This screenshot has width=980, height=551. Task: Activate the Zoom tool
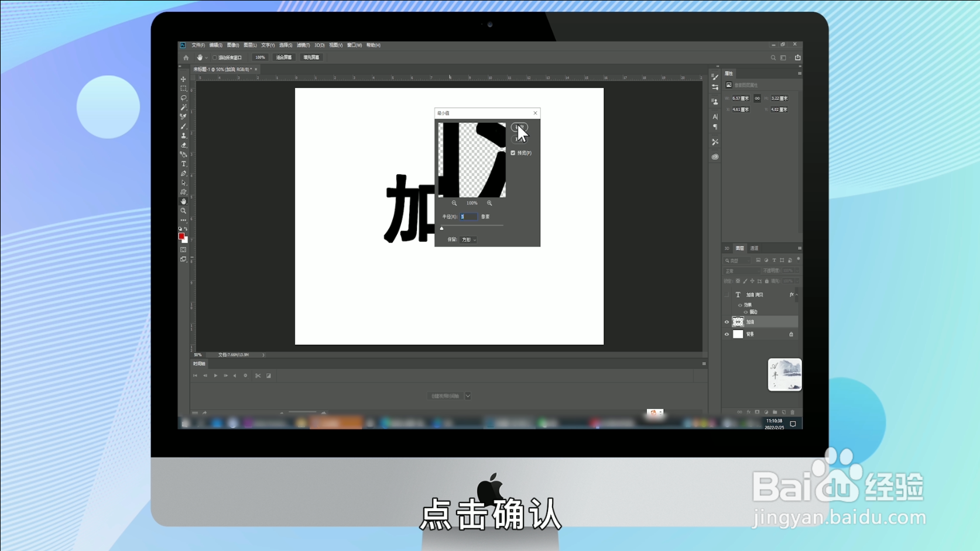[183, 211]
